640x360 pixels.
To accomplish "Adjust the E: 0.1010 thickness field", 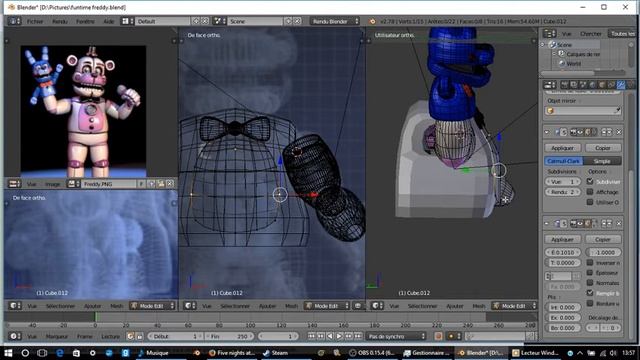I will click(563, 253).
